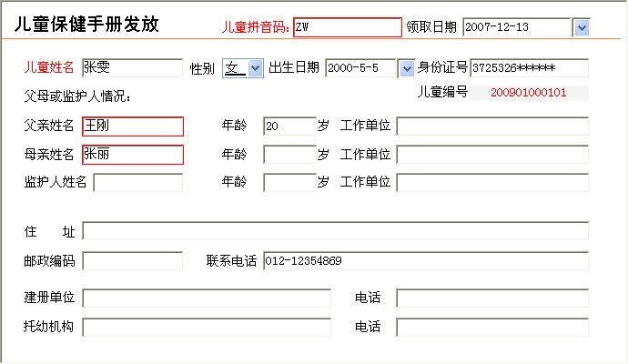Click the 邮政编码 input field
Image resolution: width=628 pixels, height=364 pixels.
point(132,261)
